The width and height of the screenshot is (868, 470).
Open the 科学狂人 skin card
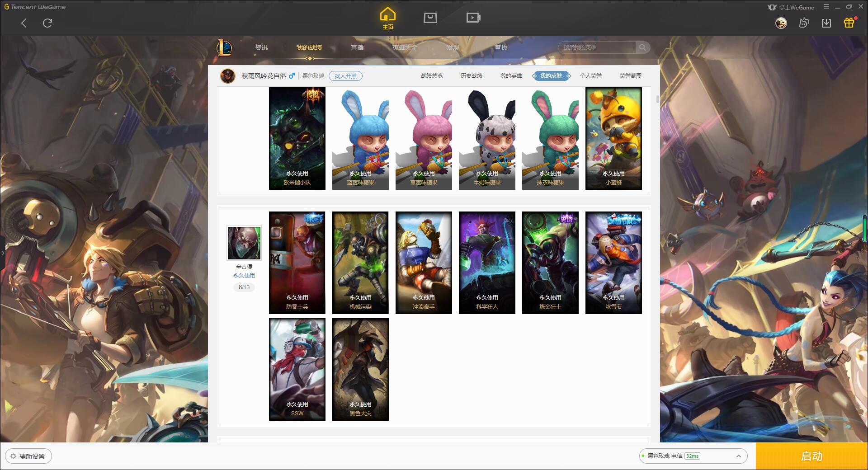487,263
